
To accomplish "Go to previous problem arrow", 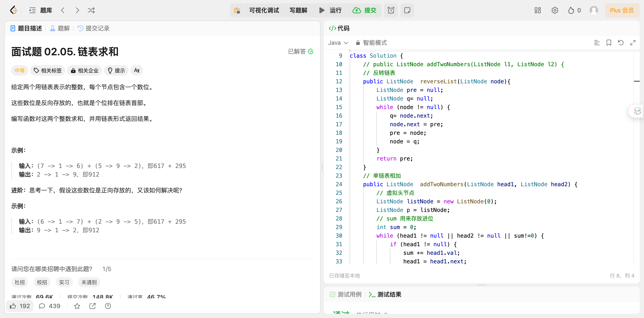I will (63, 10).
